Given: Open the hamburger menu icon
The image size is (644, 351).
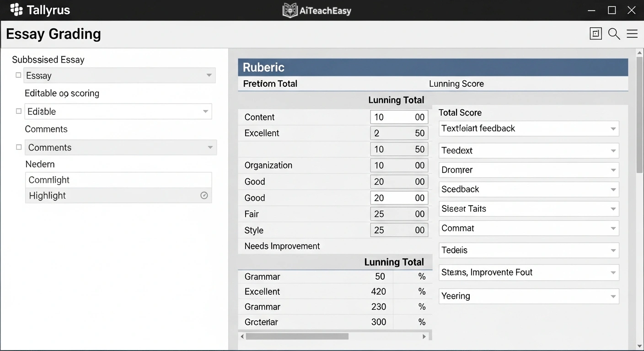Looking at the screenshot, I should pos(633,33).
